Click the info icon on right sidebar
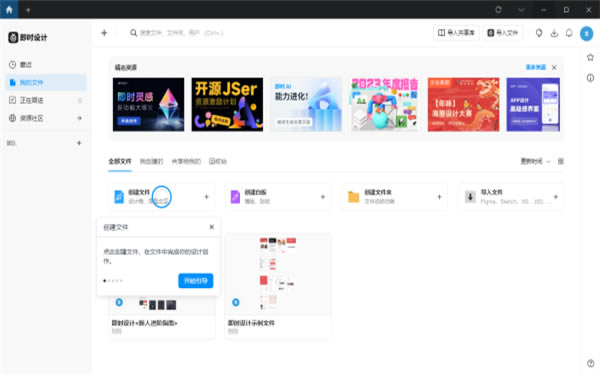The height and width of the screenshot is (375, 600). tap(590, 78)
